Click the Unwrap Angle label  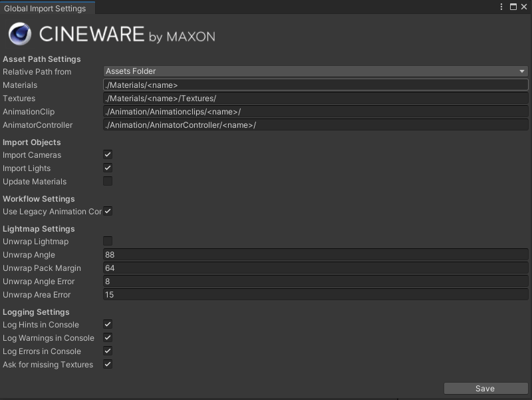[29, 255]
